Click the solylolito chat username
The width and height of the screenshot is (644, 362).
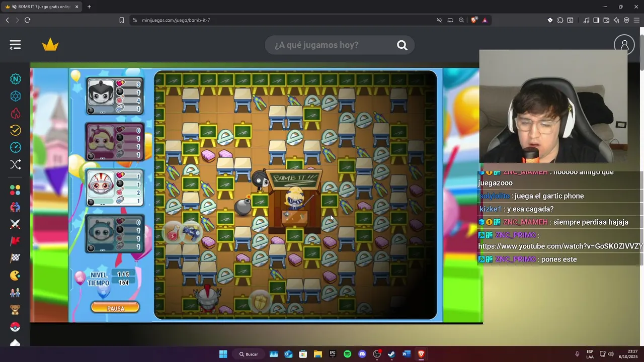[495, 196]
